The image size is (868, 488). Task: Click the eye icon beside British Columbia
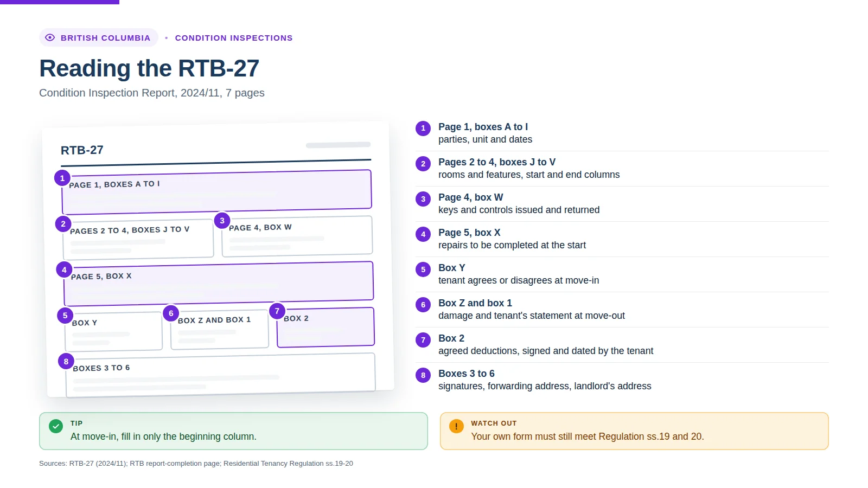pos(50,37)
